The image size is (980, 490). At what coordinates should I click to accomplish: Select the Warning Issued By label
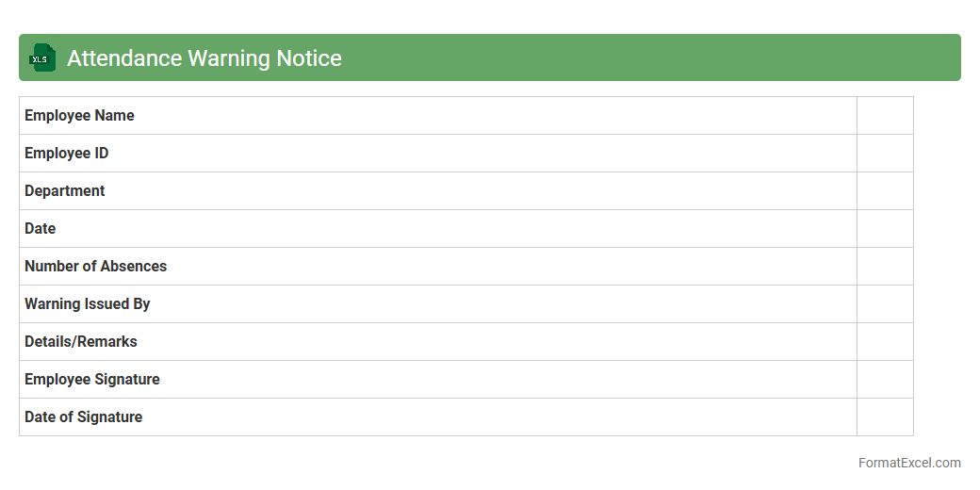coord(88,304)
